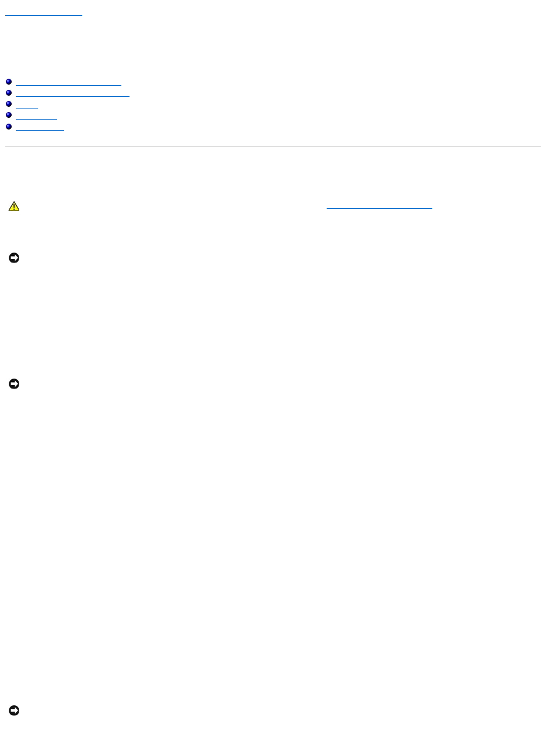
Task: Open the longest link in the bulleted list
Action: coord(72,93)
